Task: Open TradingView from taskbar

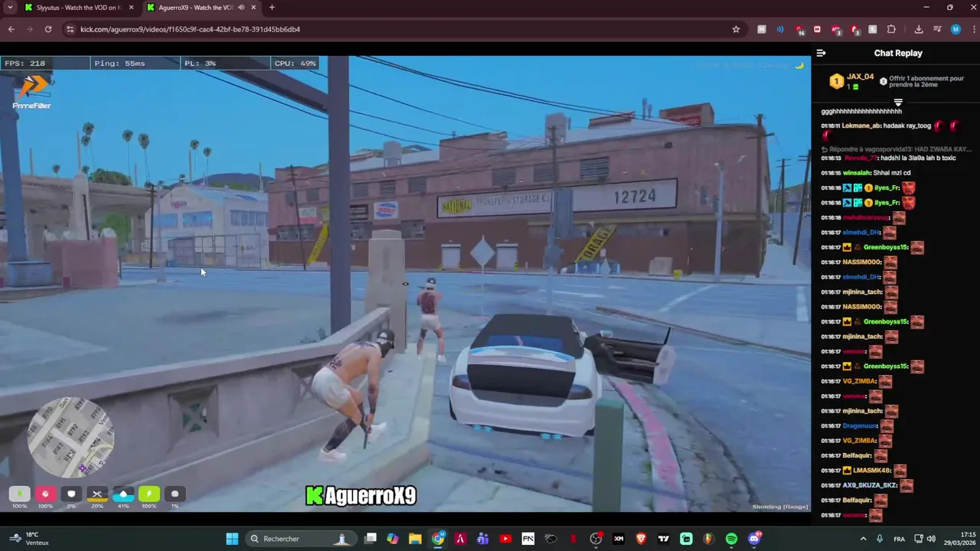Action: [664, 539]
